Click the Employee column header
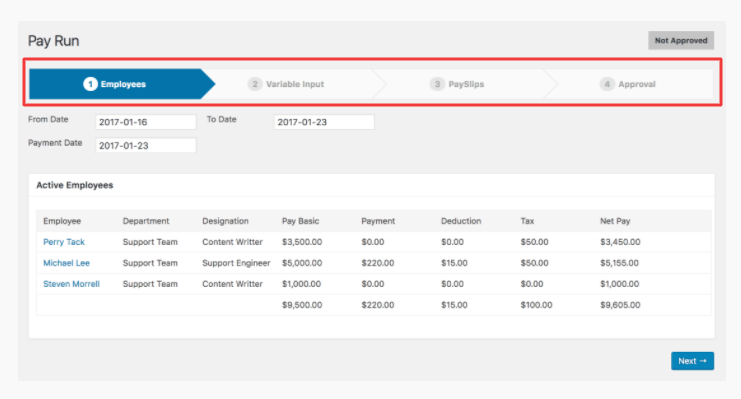 (x=62, y=221)
